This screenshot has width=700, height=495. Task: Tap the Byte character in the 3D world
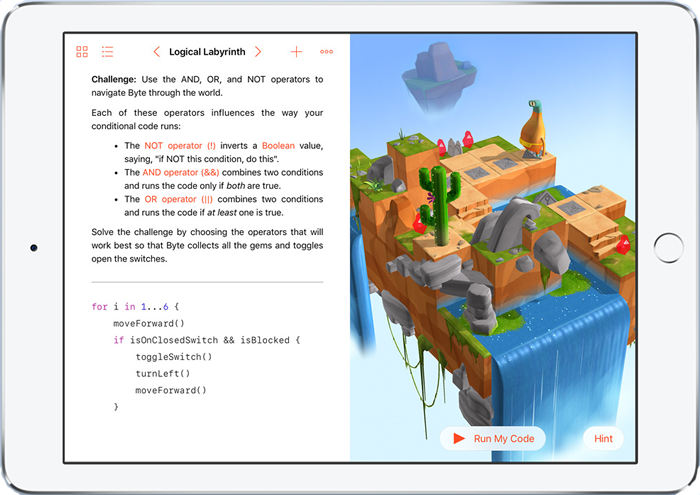click(x=533, y=129)
